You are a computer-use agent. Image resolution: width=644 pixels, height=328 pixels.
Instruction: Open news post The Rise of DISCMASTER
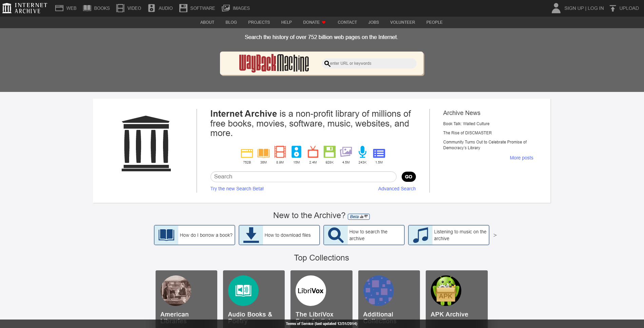467,133
